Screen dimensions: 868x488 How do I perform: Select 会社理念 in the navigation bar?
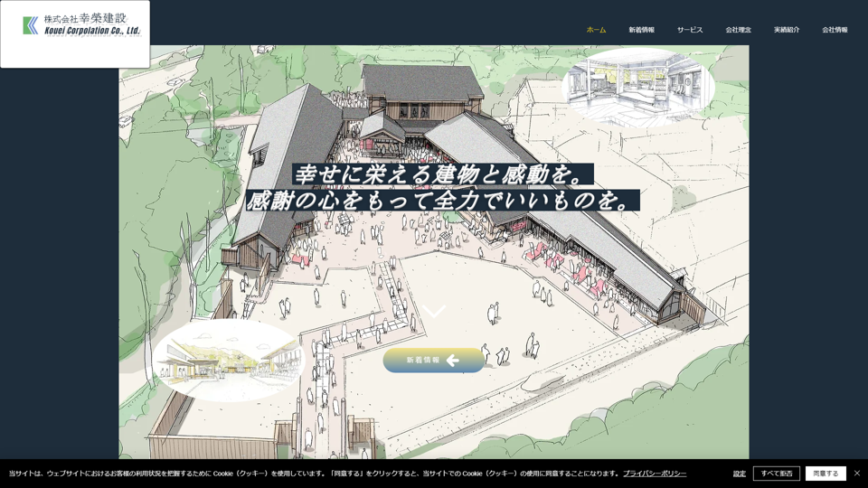(x=738, y=30)
